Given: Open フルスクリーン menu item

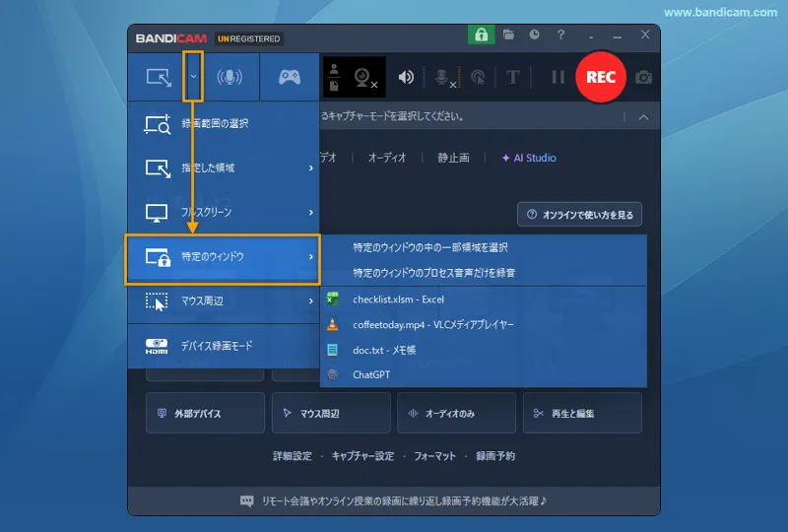Looking at the screenshot, I should coord(224,212).
